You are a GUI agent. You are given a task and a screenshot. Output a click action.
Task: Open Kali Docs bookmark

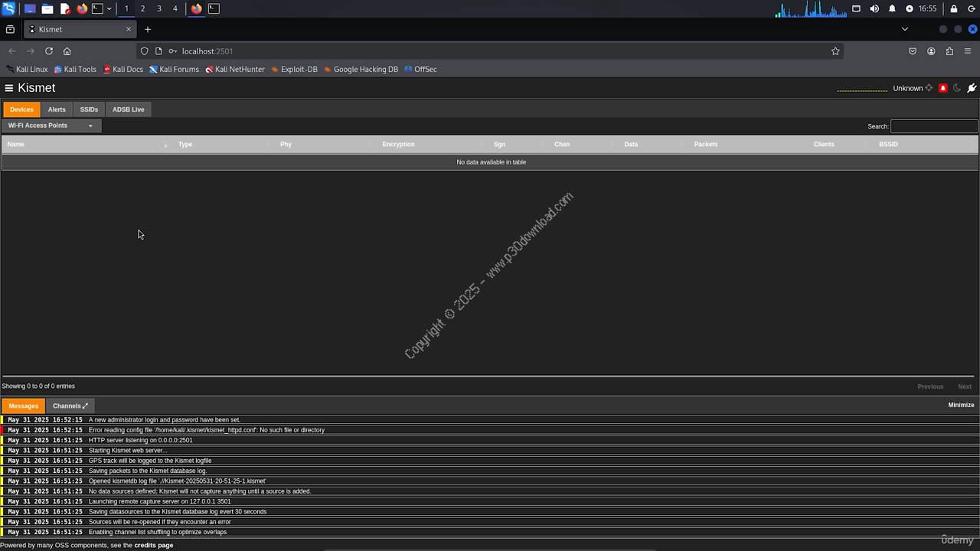tap(122, 70)
